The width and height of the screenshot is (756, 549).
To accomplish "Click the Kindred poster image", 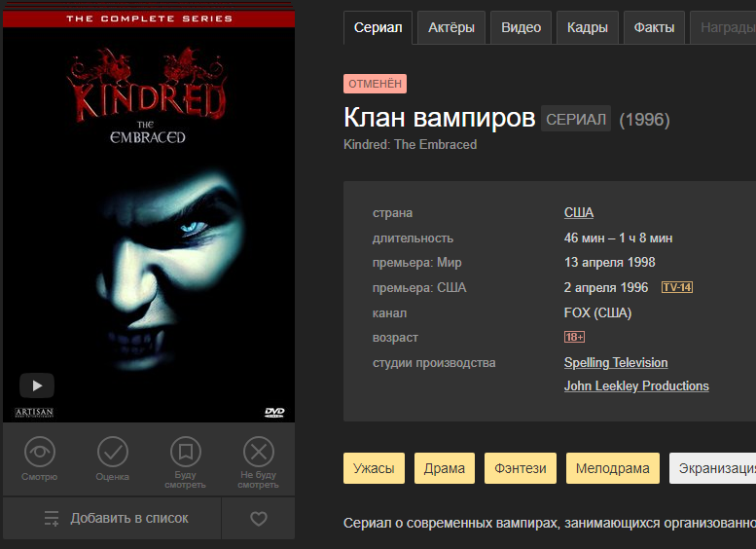I will [x=149, y=212].
